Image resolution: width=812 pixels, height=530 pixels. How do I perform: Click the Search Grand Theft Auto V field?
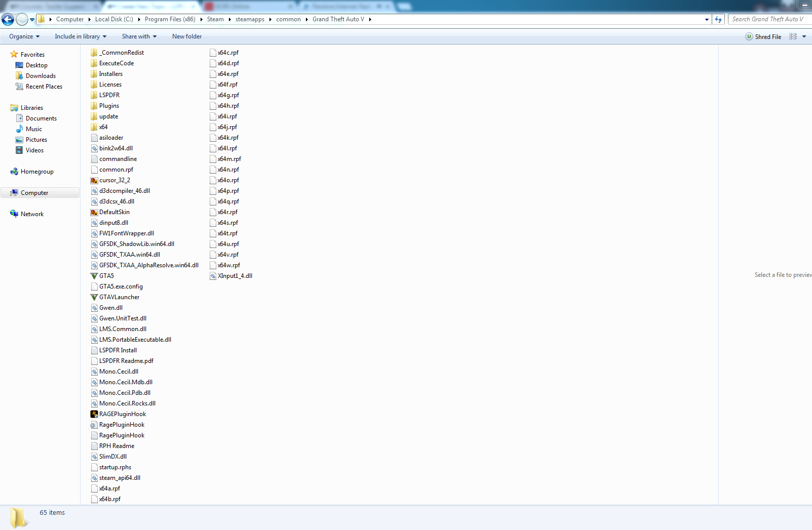pos(769,19)
